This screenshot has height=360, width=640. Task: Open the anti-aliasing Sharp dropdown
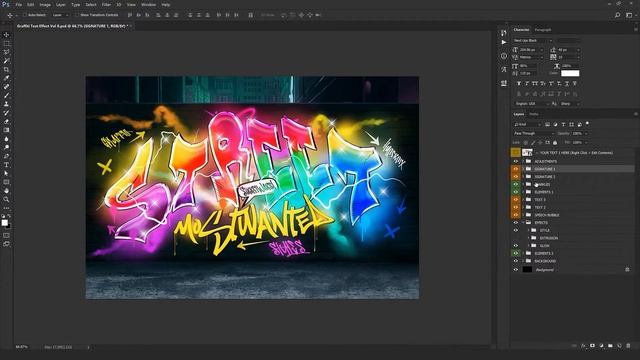[x=570, y=104]
